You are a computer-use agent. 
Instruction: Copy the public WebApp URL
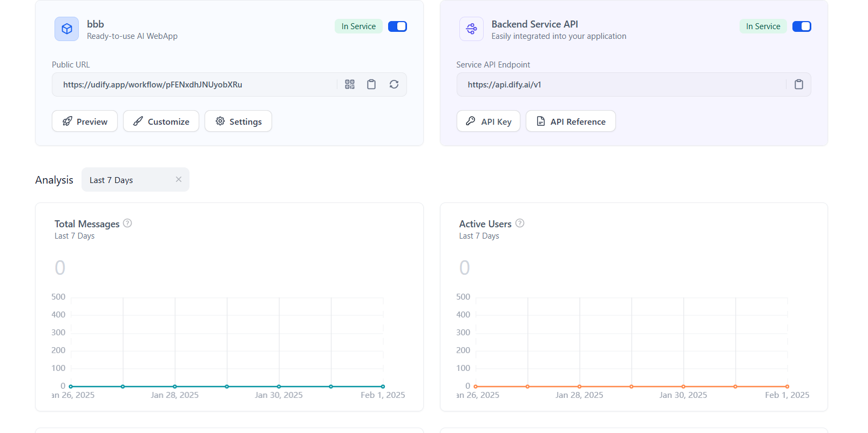371,84
